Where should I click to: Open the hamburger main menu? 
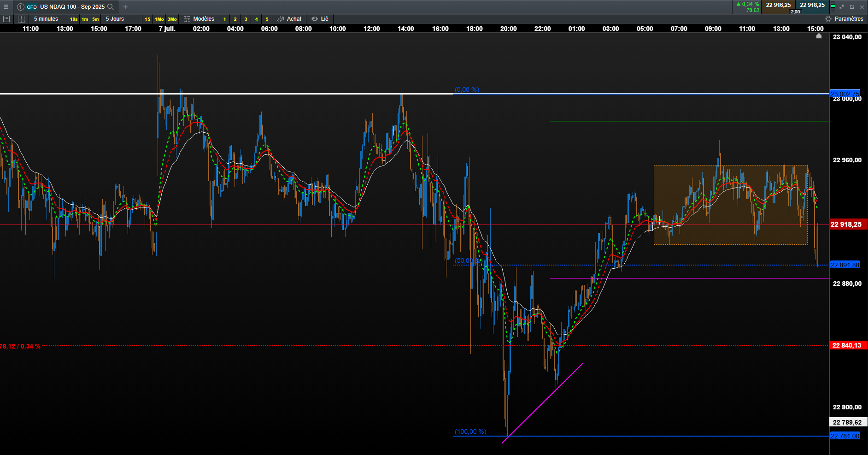click(6, 7)
